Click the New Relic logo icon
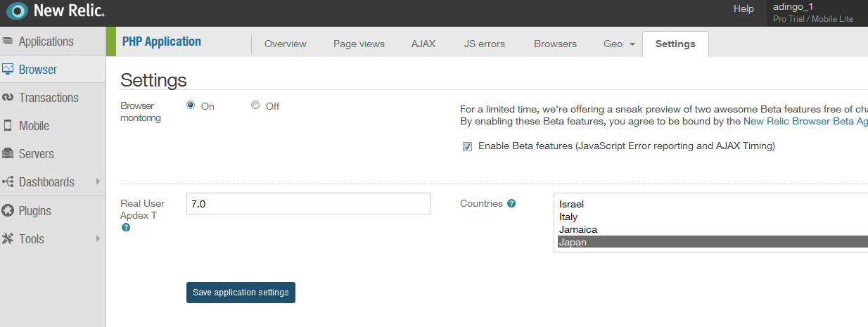Viewport: 868px width, 327px height. (x=18, y=12)
